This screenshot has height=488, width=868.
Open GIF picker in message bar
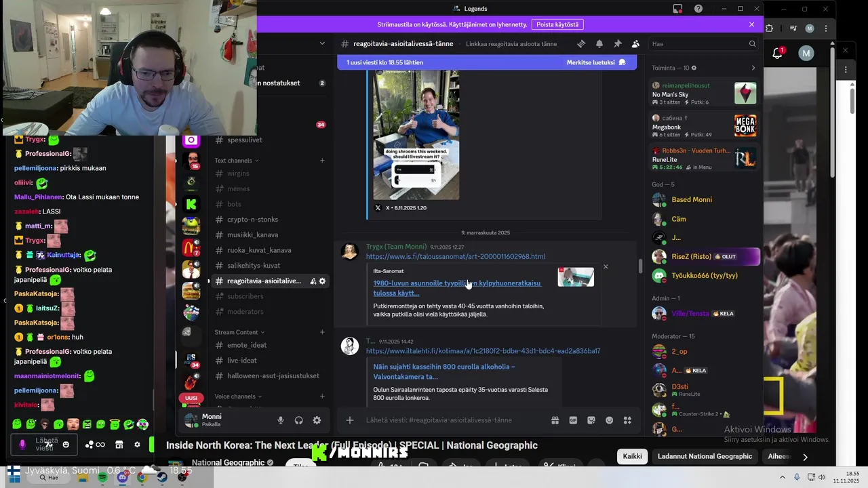pyautogui.click(x=573, y=420)
